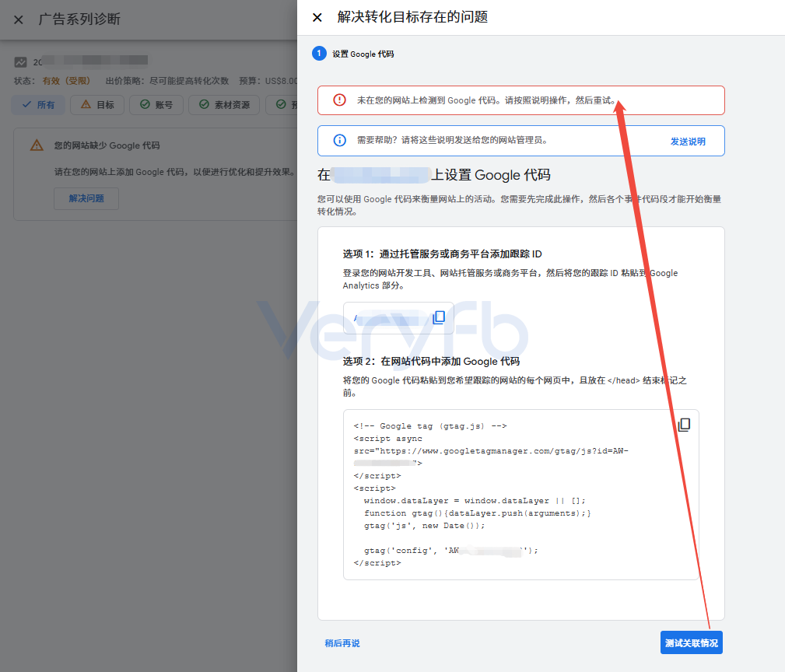Click the 解决问题 button

click(x=86, y=198)
